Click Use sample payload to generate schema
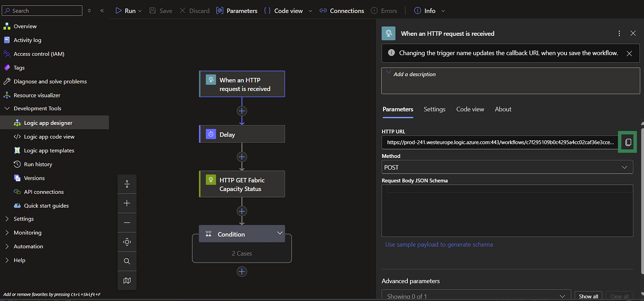Viewport: 644px width, 301px height. [439, 244]
